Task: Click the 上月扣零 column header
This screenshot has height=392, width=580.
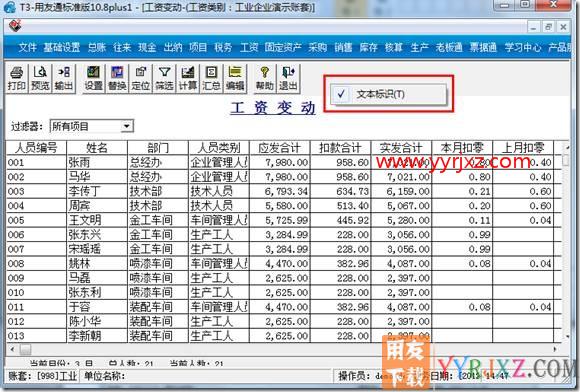Action: point(523,148)
